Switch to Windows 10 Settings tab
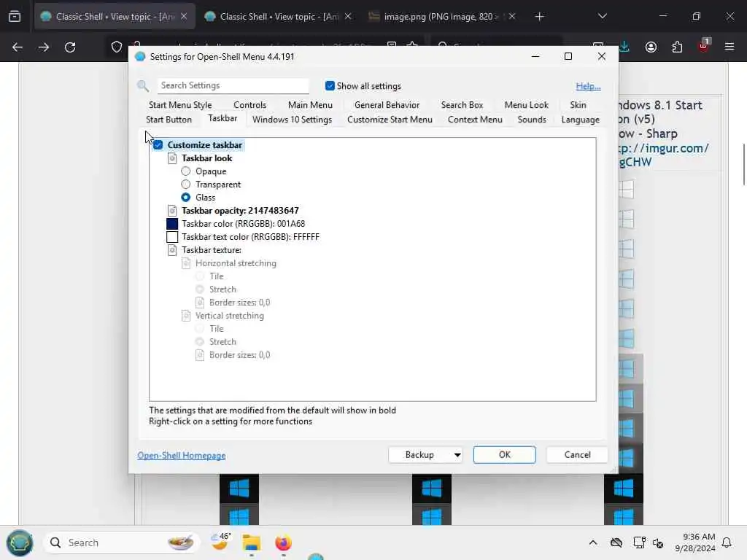The height and width of the screenshot is (560, 747). 292,120
